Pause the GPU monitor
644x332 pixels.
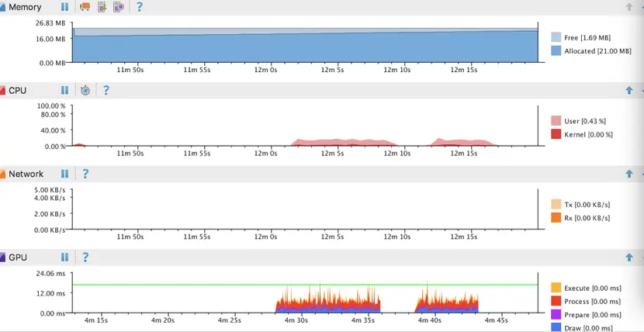click(65, 258)
